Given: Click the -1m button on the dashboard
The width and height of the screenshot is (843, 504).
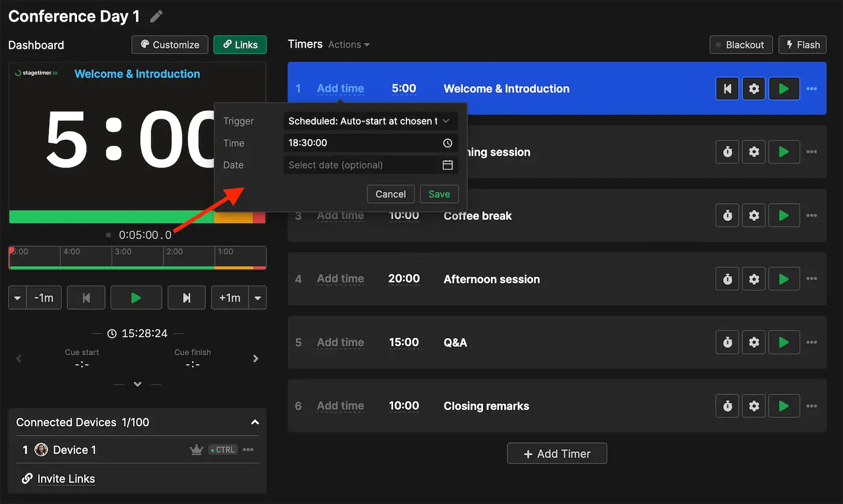Looking at the screenshot, I should click(43, 297).
